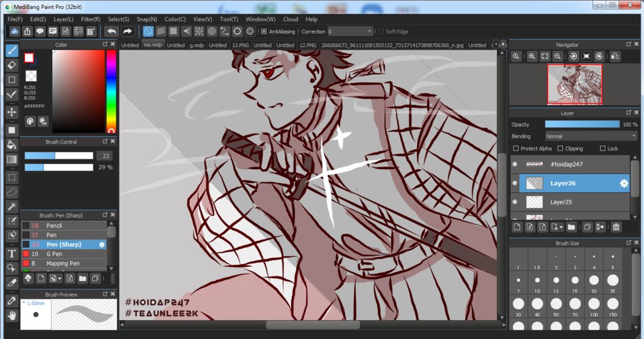Enable the layer Lock checkbox
Image resolution: width=644 pixels, height=339 pixels.
pyautogui.click(x=602, y=148)
